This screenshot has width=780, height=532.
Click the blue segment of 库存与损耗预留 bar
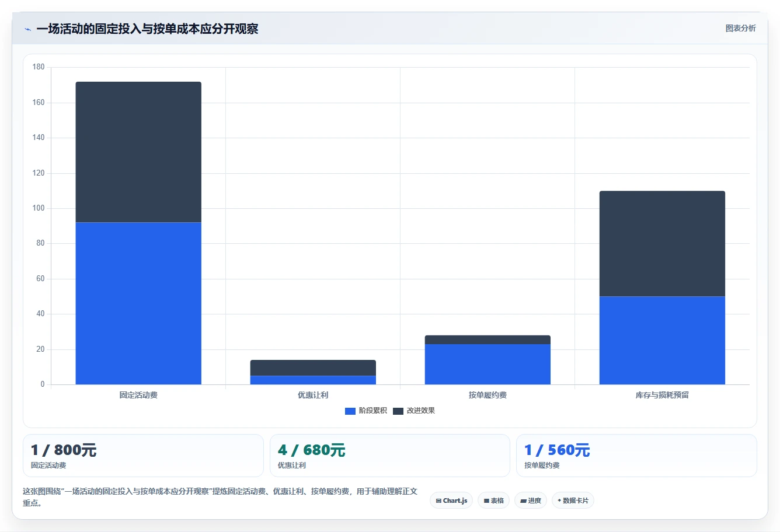662,340
